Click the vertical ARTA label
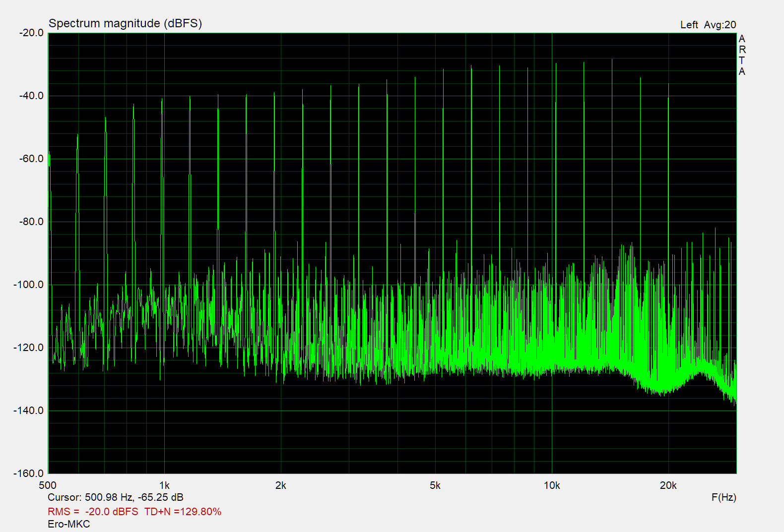784x532 pixels. pos(742,55)
